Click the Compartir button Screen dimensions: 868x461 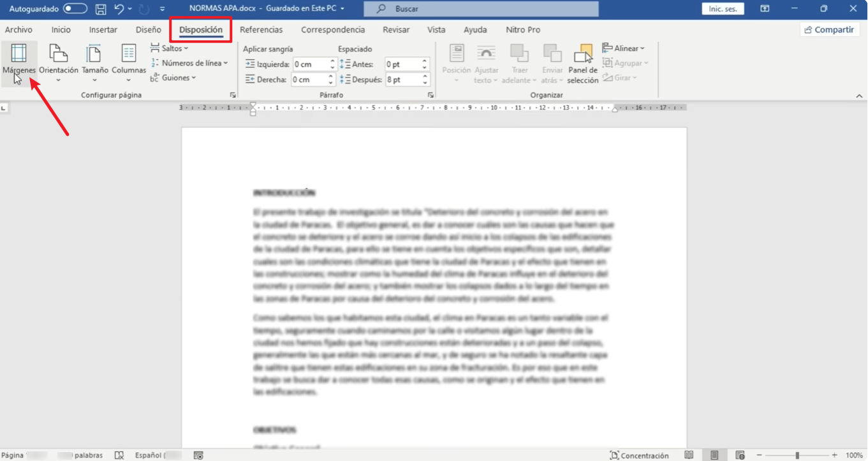tap(829, 29)
